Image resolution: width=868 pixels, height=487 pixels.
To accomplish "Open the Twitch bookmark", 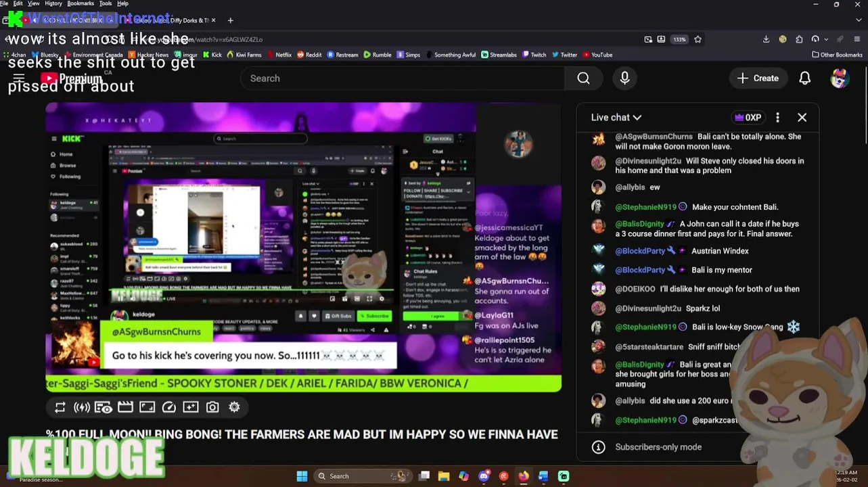I will [534, 55].
